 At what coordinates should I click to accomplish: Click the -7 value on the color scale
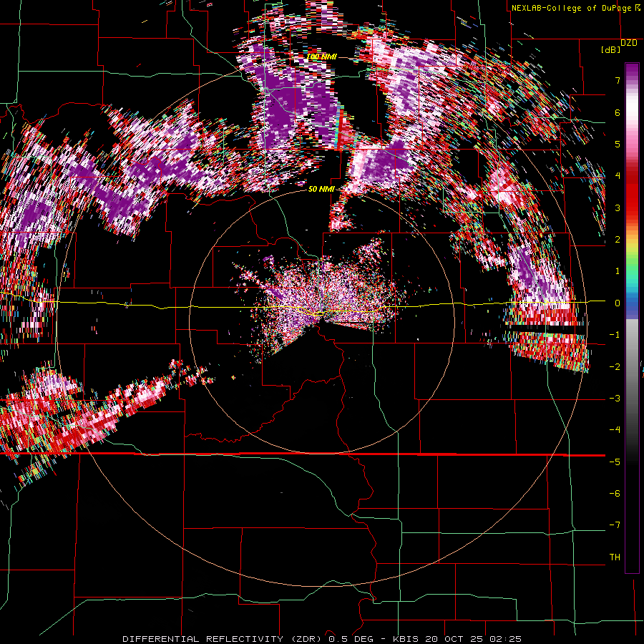tap(615, 525)
